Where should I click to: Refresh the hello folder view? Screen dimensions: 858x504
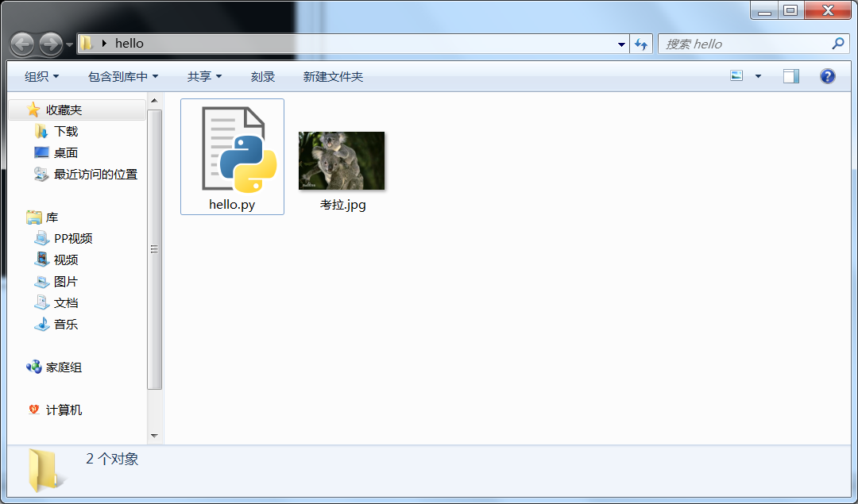pyautogui.click(x=641, y=44)
